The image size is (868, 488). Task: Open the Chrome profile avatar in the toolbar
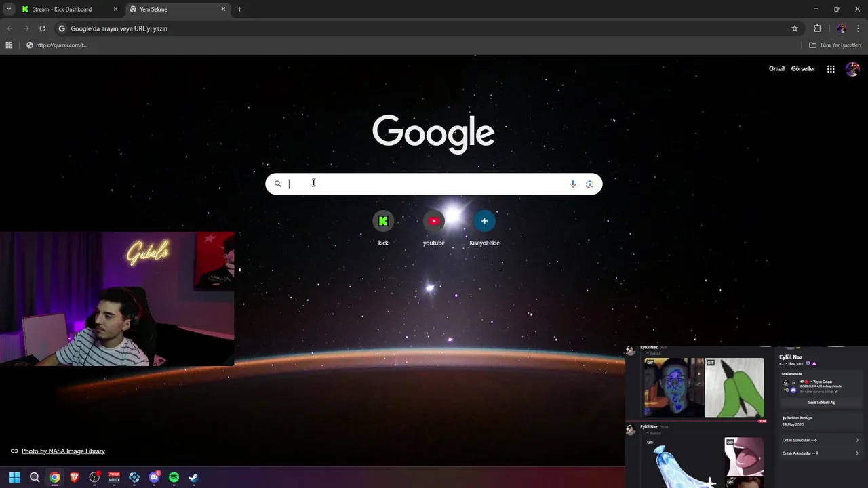pyautogui.click(x=842, y=28)
